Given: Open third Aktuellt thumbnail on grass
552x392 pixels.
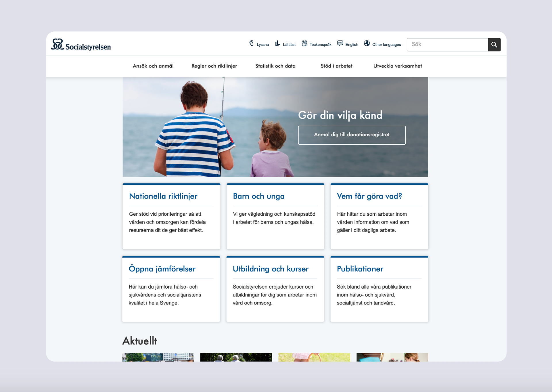Looking at the screenshot, I should [314, 357].
